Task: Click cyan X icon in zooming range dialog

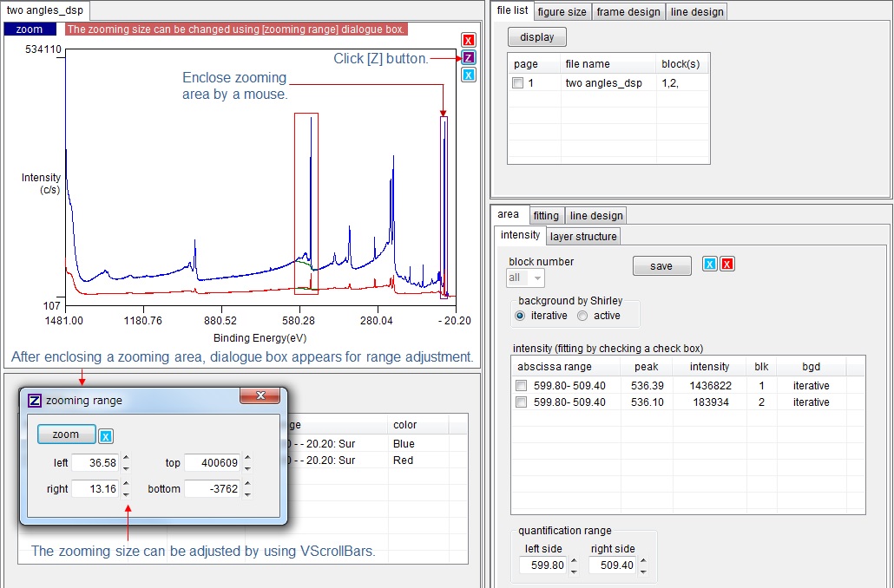Action: coord(106,435)
